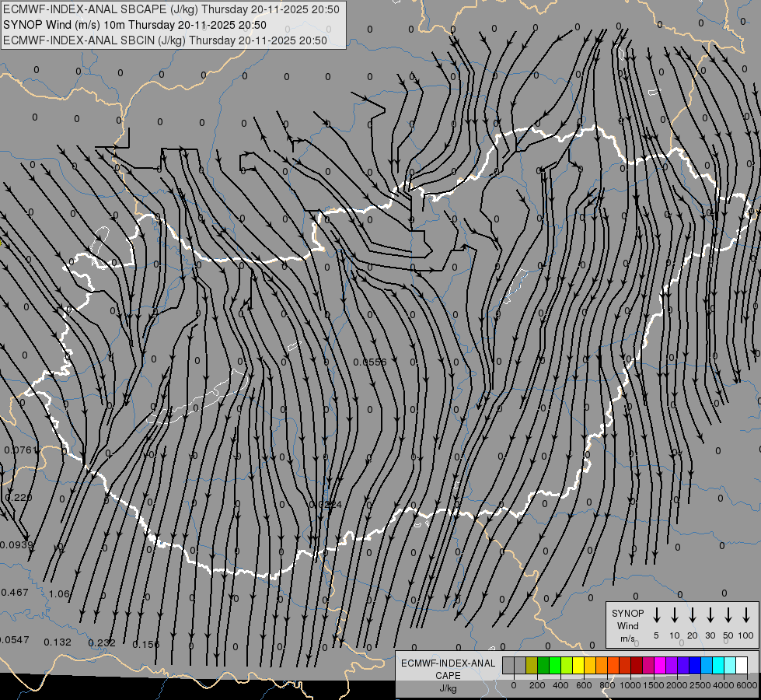Click the 2000 tick label on CAPE scale
This screenshot has height=700, width=761.
[x=677, y=685]
